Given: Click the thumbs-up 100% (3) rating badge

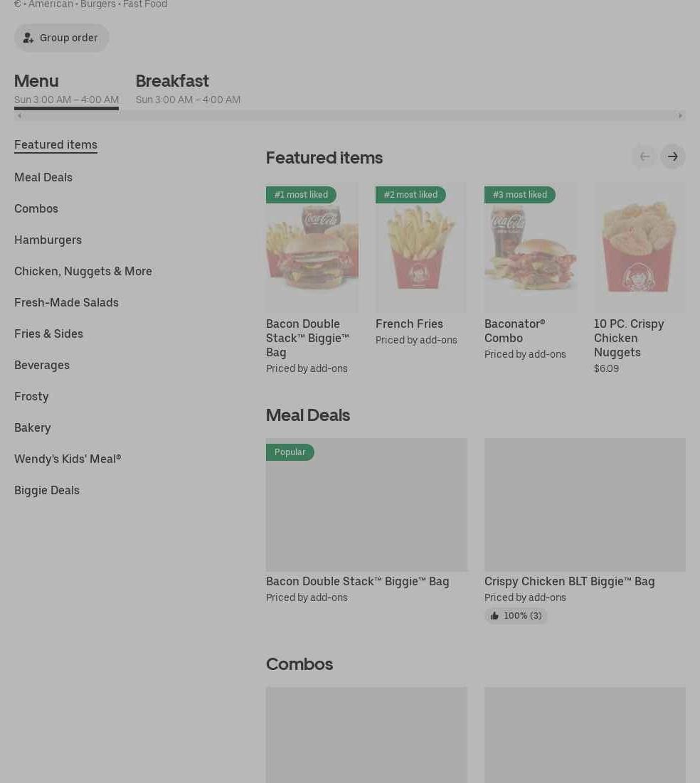Looking at the screenshot, I should 516,616.
